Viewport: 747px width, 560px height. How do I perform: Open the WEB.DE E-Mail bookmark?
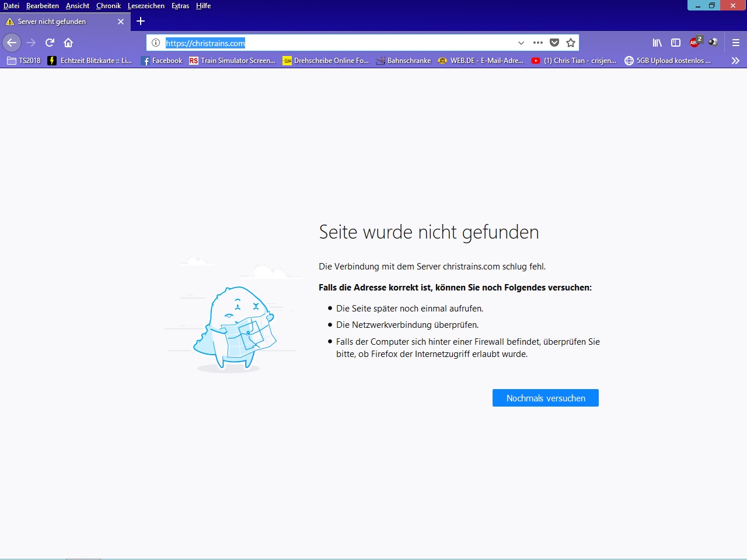[480, 61]
